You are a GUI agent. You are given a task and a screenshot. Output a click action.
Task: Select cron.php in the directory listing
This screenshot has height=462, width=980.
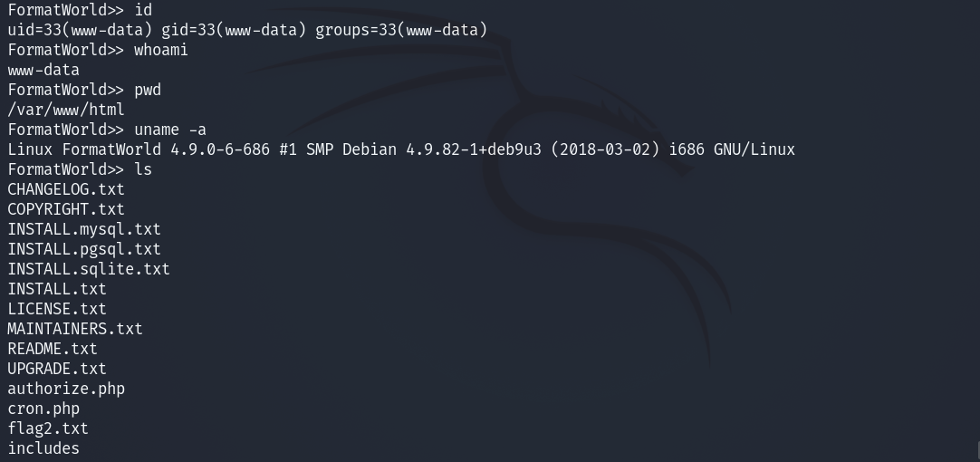click(43, 409)
